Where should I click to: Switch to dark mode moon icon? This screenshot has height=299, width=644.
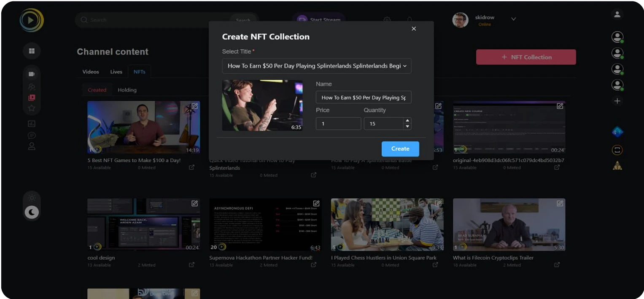(x=32, y=212)
